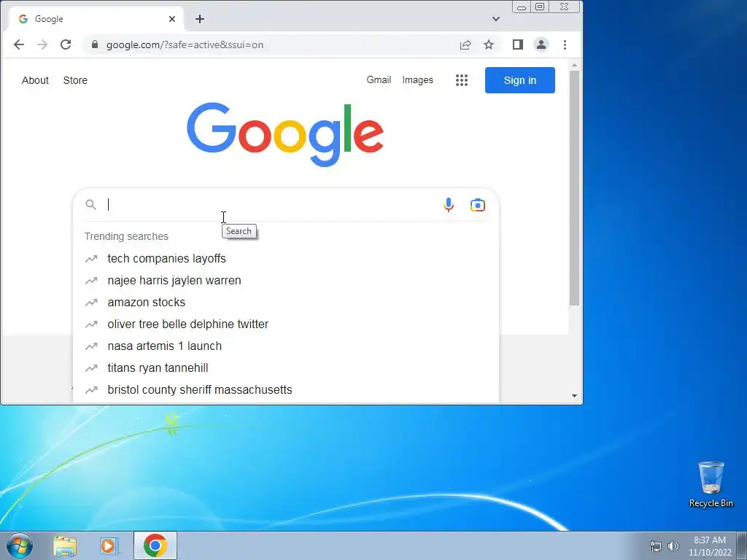The image size is (747, 560).
Task: Click the Chrome taskbar icon
Action: pyautogui.click(x=155, y=545)
